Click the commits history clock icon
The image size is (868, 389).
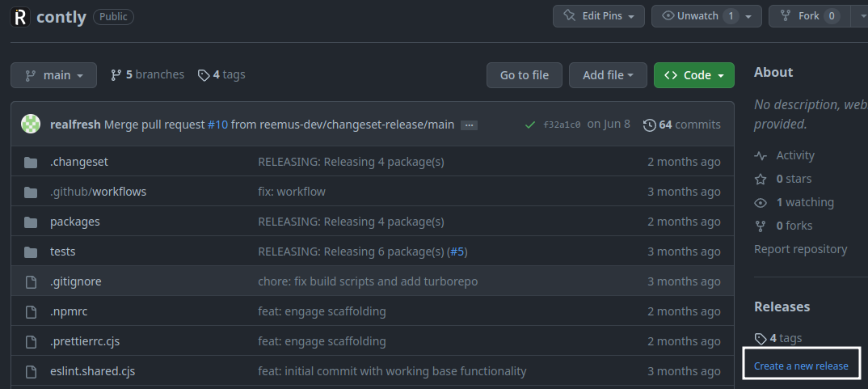click(649, 125)
